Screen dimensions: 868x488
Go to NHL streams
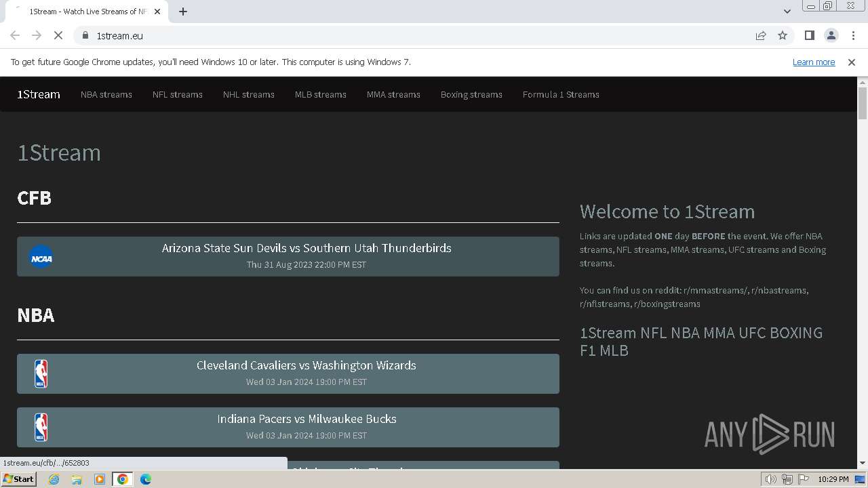coord(249,94)
